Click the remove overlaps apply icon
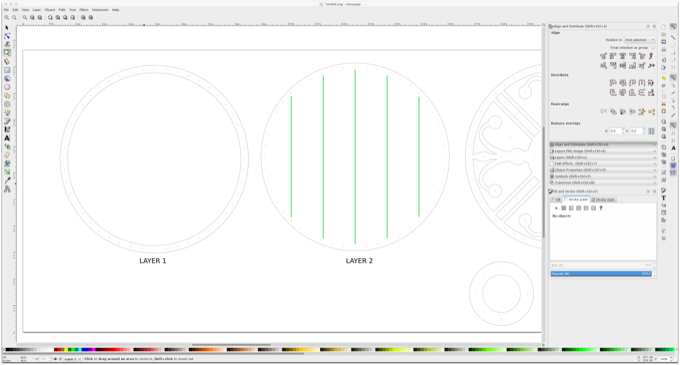 [651, 131]
